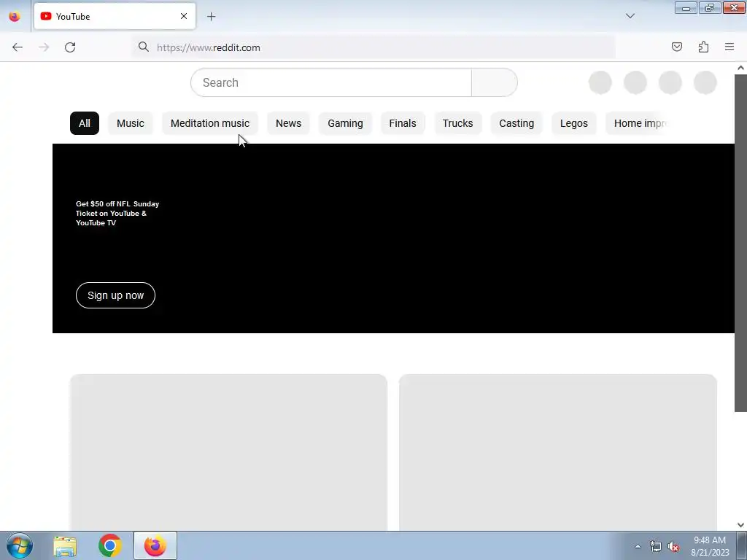Go back using the browser back arrow
The image size is (747, 560).
18,47
